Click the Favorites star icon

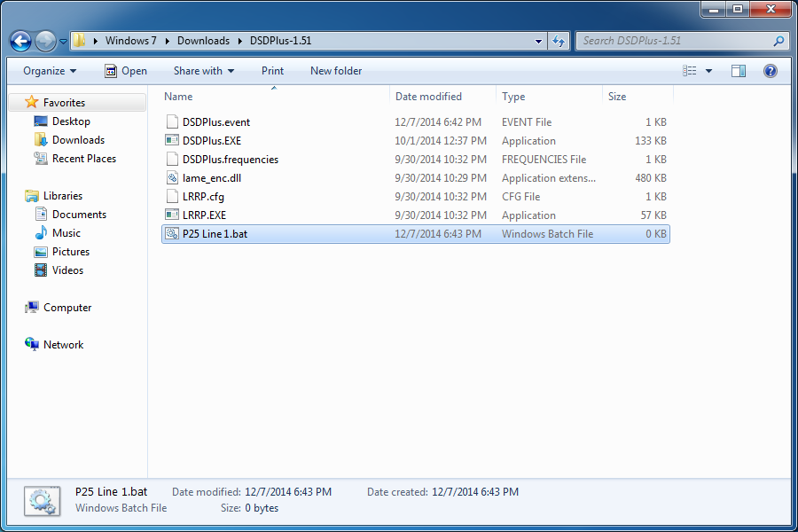[x=32, y=102]
